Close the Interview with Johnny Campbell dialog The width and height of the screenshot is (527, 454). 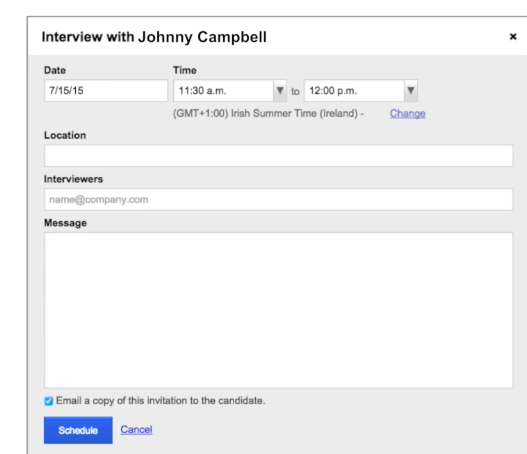[513, 37]
